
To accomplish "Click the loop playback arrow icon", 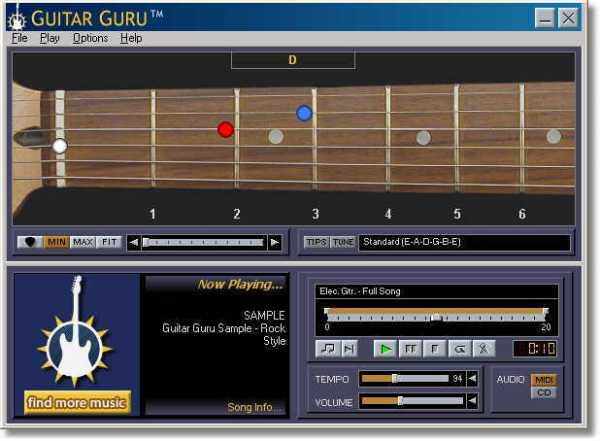I will pos(460,349).
